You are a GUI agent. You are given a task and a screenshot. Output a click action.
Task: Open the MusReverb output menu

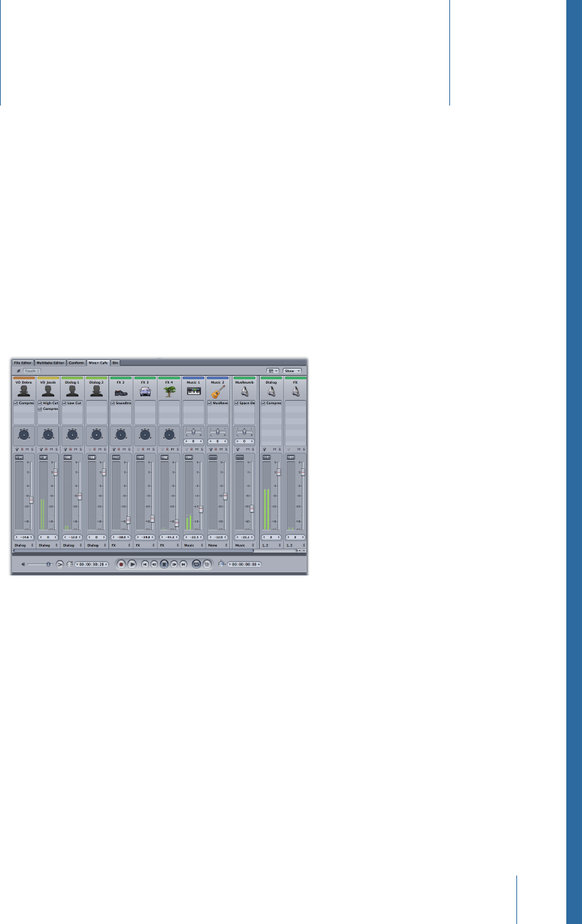(245, 545)
